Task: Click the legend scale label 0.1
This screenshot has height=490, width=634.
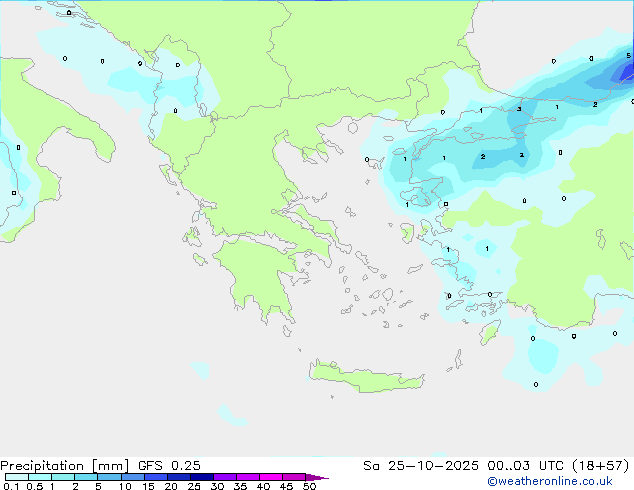Action: coord(11,486)
